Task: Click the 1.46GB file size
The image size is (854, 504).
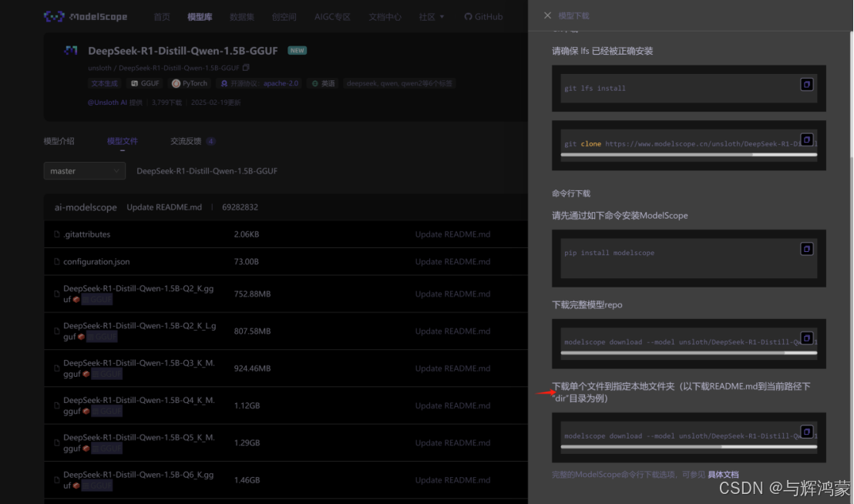Action: tap(247, 480)
